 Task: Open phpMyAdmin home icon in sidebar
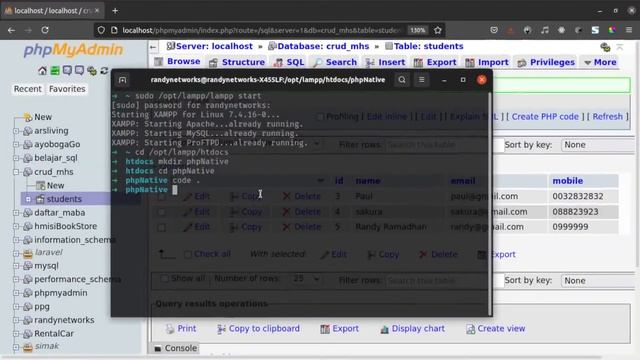tap(42, 71)
